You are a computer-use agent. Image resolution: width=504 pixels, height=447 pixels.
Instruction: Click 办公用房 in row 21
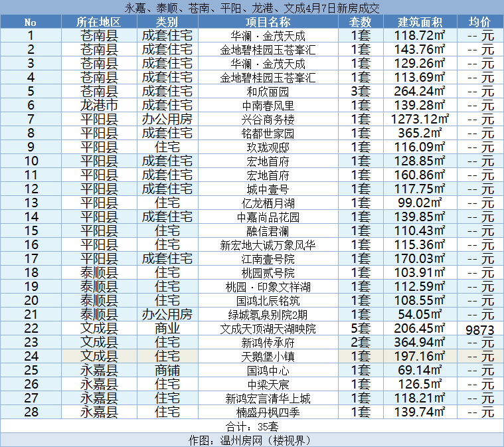(167, 314)
